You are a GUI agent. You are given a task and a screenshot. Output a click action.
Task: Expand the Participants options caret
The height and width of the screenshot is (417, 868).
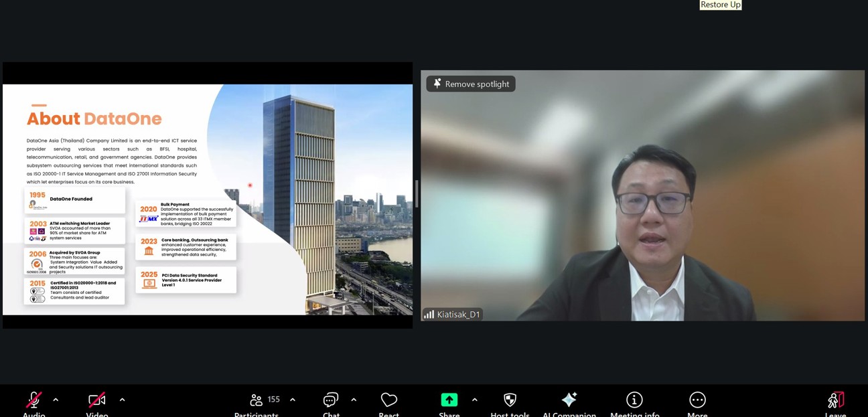click(293, 400)
